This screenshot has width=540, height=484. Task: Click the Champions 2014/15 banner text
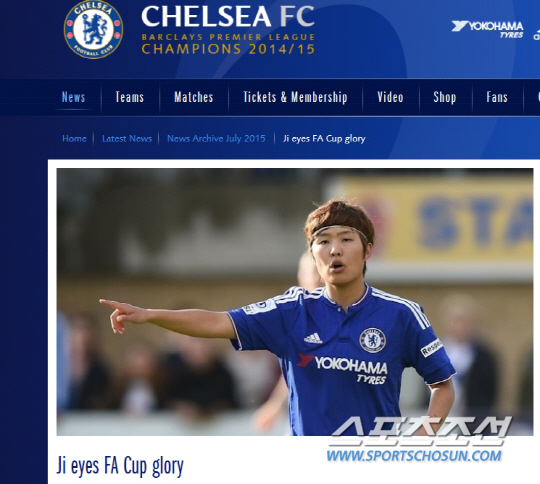(x=228, y=49)
